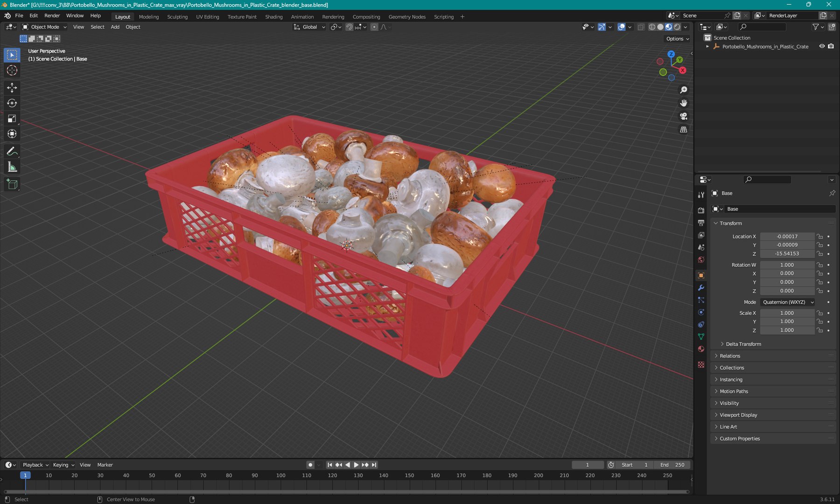The image size is (840, 504).
Task: Open rotation Mode Quaternion dropdown
Action: [x=787, y=302]
